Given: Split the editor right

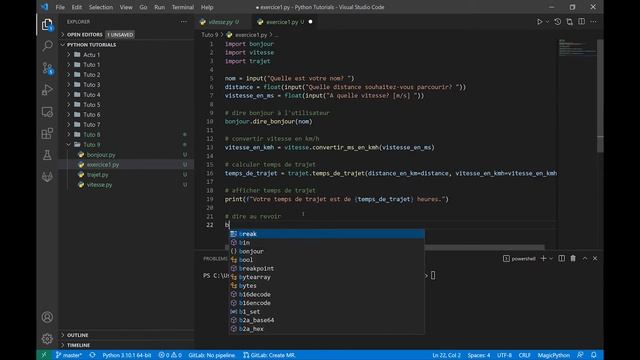Looking at the screenshot, I should 581,22.
